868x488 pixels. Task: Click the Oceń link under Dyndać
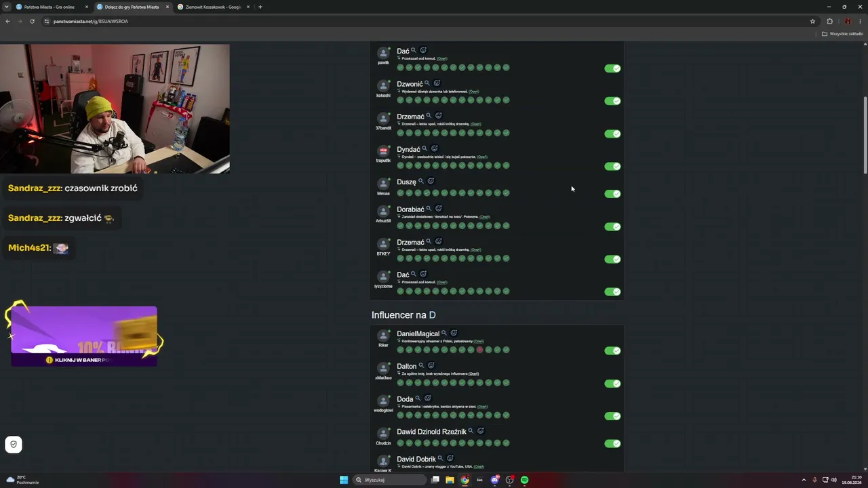482,157
